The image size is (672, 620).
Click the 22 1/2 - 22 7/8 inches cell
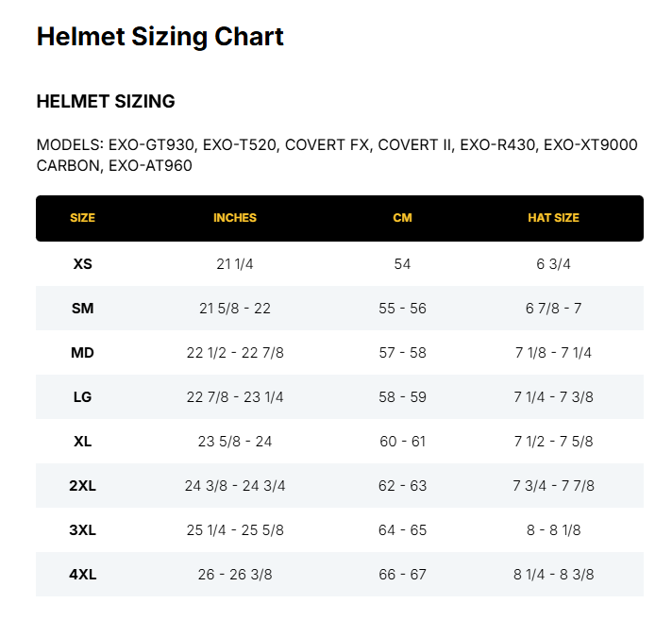coord(235,353)
